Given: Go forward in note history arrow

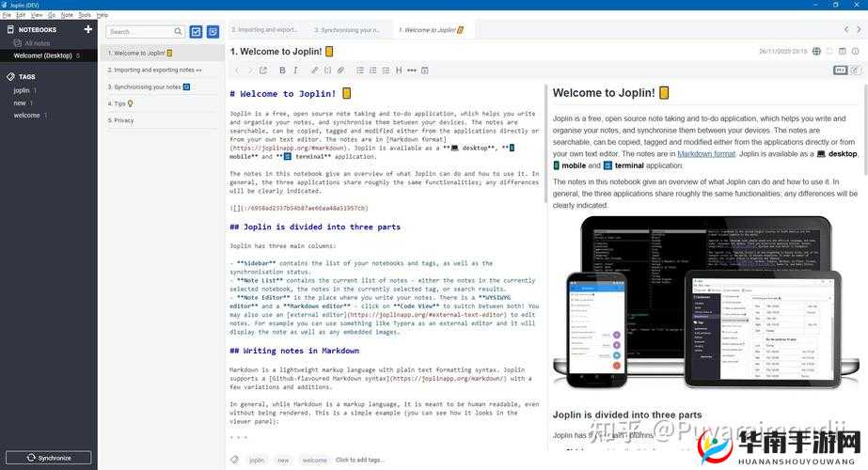Looking at the screenshot, I should pyautogui.click(x=249, y=70).
